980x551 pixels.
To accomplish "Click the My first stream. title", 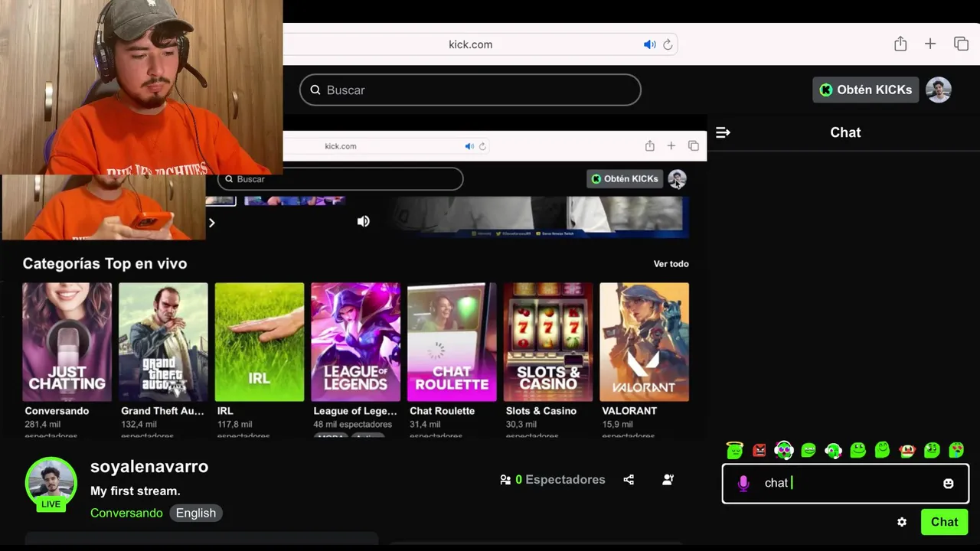I will pos(136,491).
